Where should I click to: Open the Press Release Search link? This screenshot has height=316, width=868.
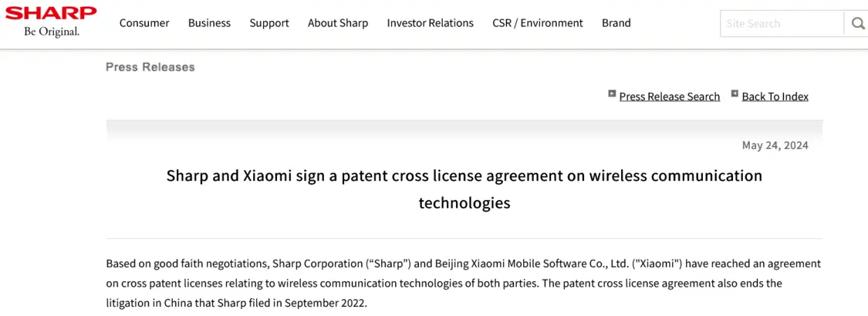[x=669, y=97]
